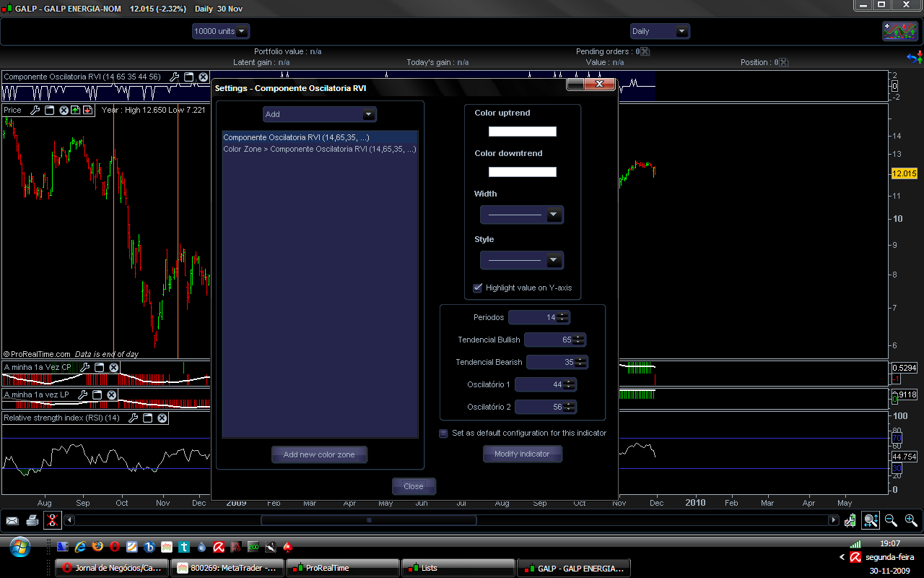This screenshot has height=578, width=924.
Task: Click the red down-arrow icon in Price panel
Action: pyautogui.click(x=87, y=110)
